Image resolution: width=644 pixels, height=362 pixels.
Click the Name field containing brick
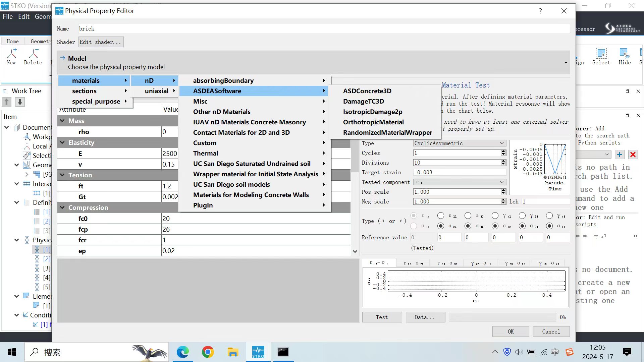coord(324,28)
